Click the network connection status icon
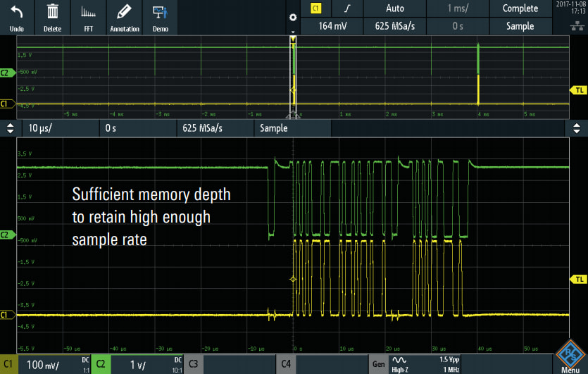 click(x=577, y=26)
